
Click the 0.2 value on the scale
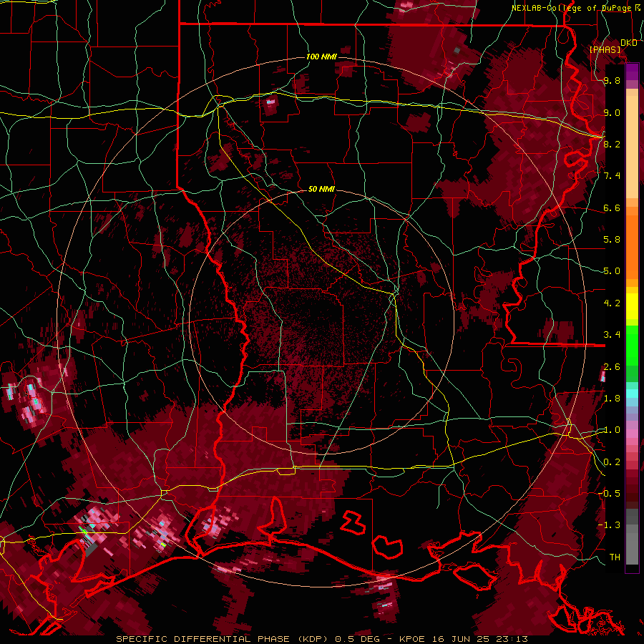tap(612, 462)
